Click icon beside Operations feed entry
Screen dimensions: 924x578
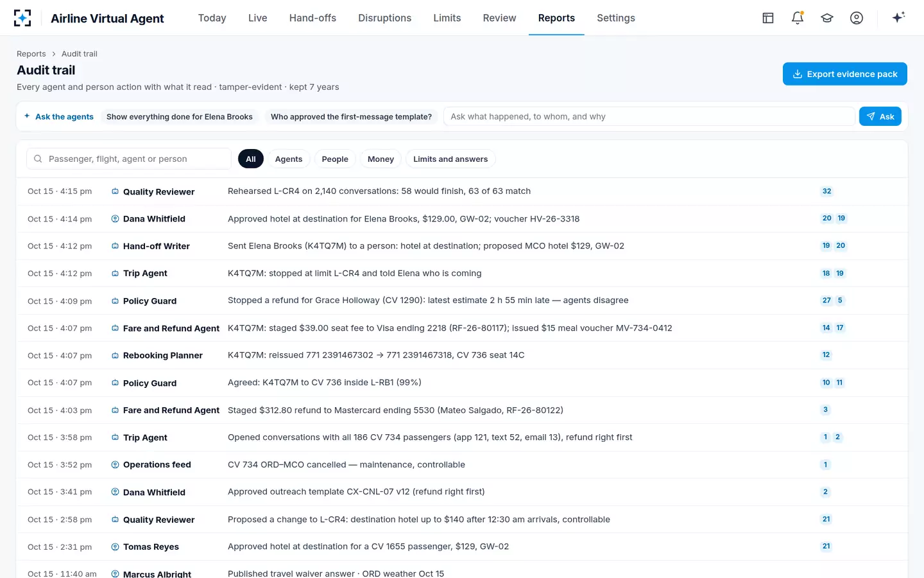point(116,465)
